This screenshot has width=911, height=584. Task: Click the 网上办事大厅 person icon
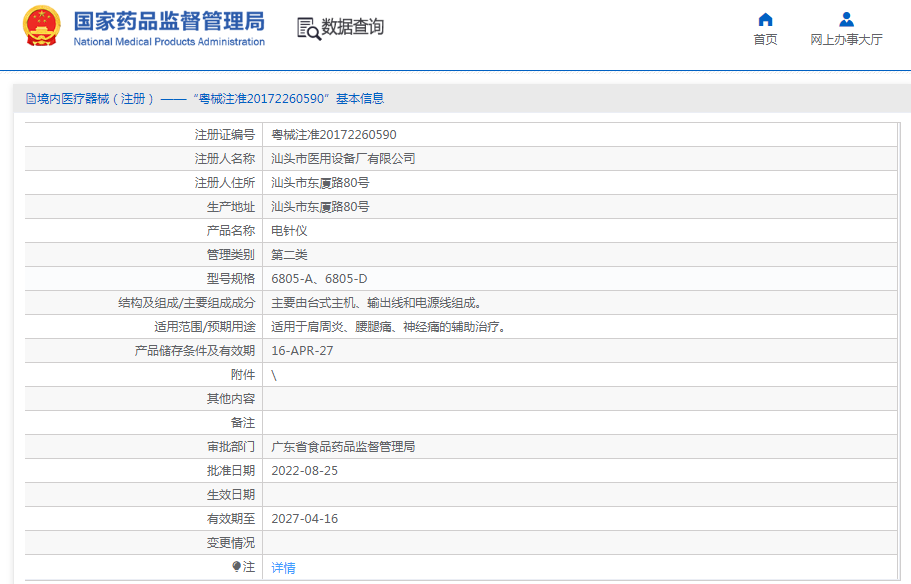click(846, 19)
